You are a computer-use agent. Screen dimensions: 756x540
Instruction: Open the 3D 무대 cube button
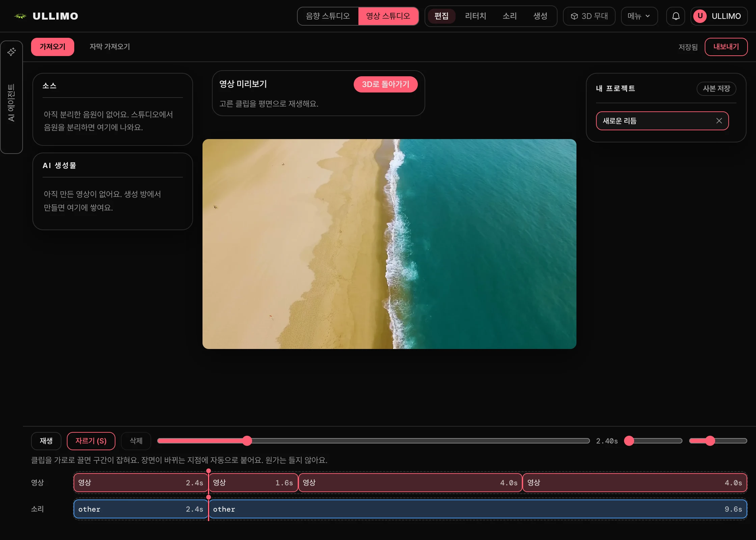pos(589,16)
